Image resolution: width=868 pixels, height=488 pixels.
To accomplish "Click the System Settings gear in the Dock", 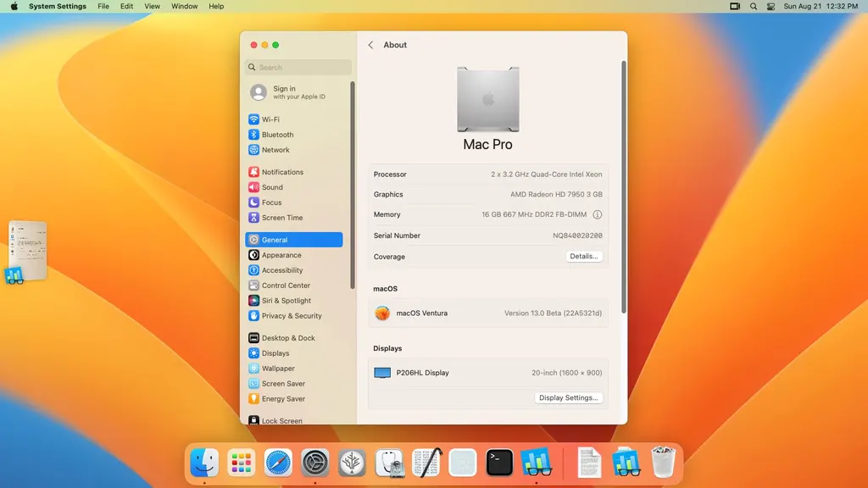I will (315, 463).
